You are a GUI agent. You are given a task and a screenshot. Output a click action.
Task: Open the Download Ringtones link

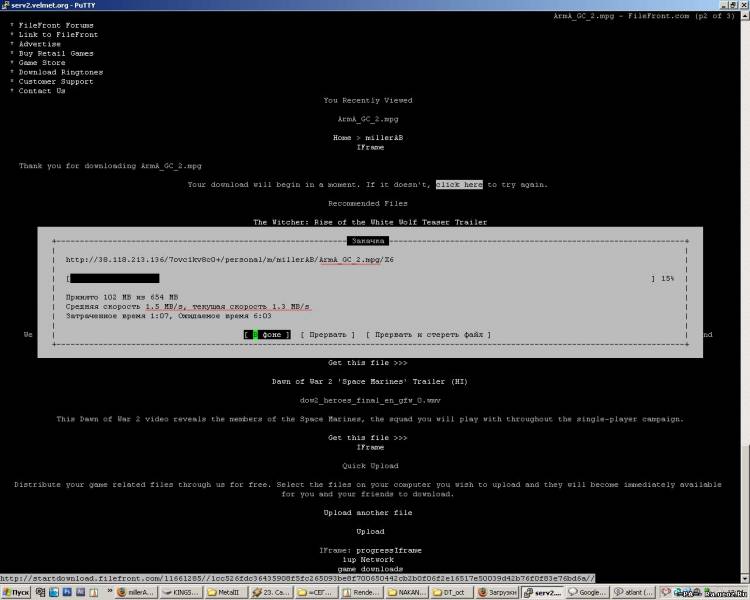pyautogui.click(x=61, y=72)
